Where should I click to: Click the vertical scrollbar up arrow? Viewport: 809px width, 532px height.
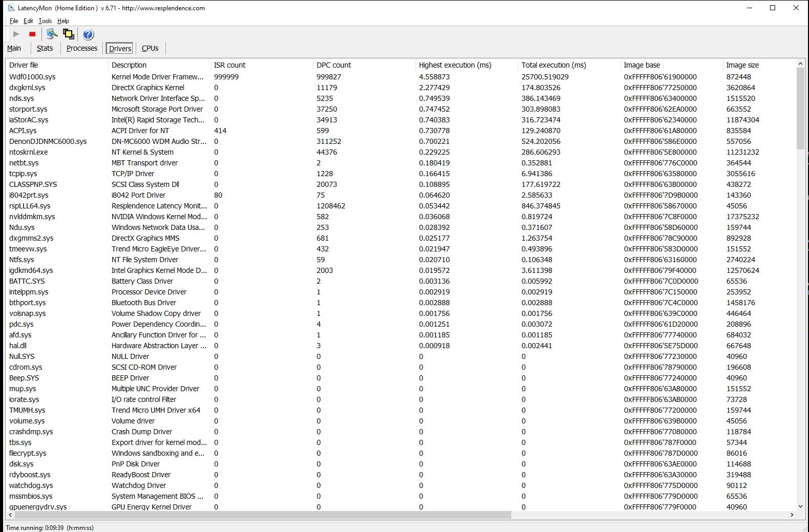pos(800,63)
